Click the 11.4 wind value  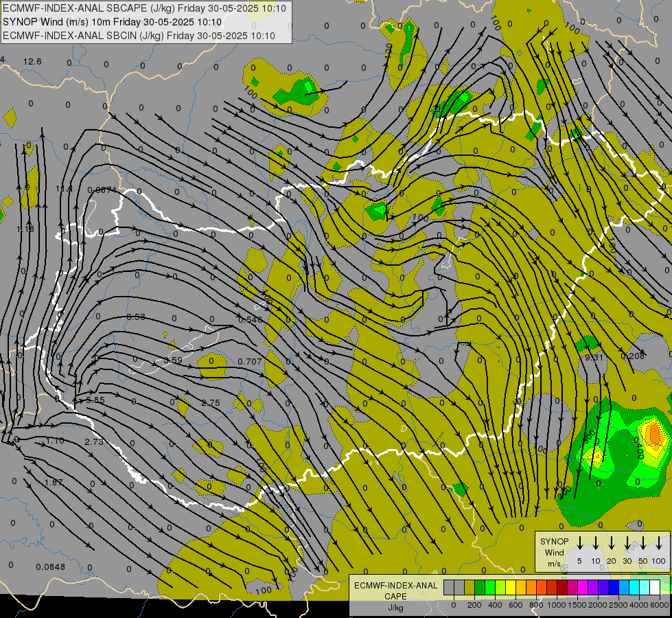click(x=64, y=189)
